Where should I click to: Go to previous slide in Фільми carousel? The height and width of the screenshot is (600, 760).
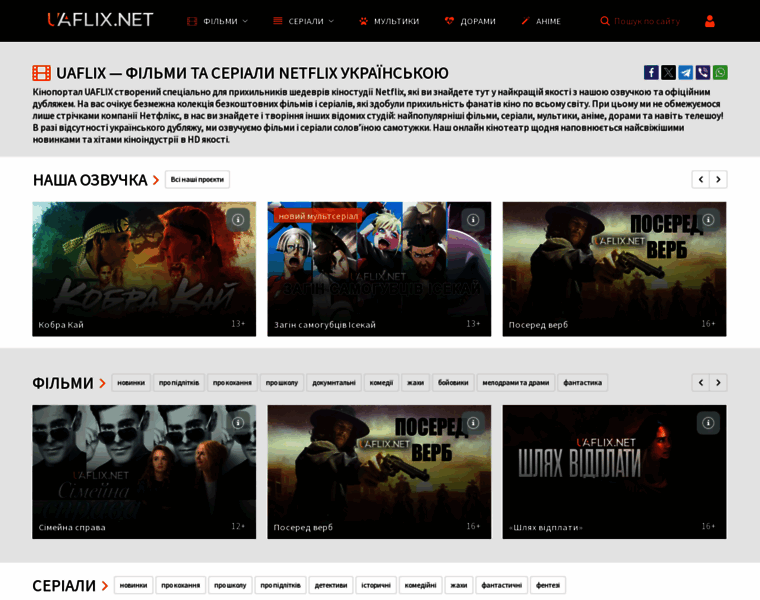[x=700, y=382]
